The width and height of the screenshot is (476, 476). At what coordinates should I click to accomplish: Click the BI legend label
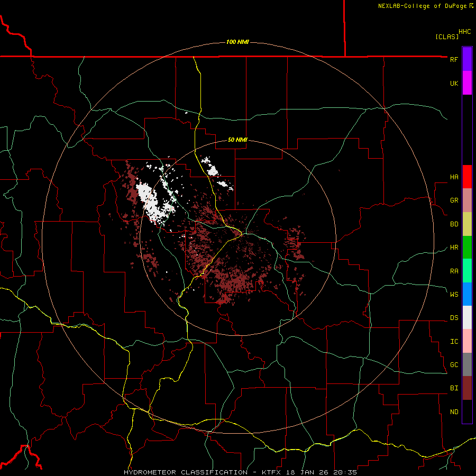[454, 388]
